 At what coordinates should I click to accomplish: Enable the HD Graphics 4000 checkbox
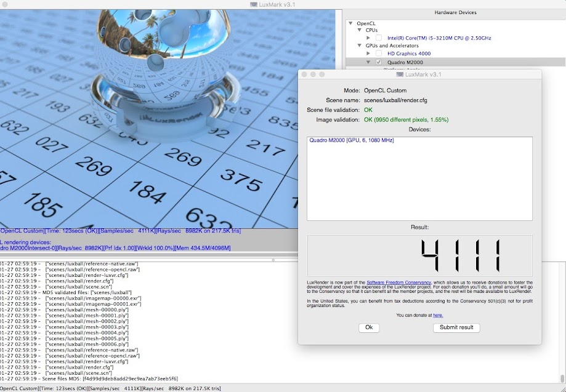pyautogui.click(x=378, y=54)
